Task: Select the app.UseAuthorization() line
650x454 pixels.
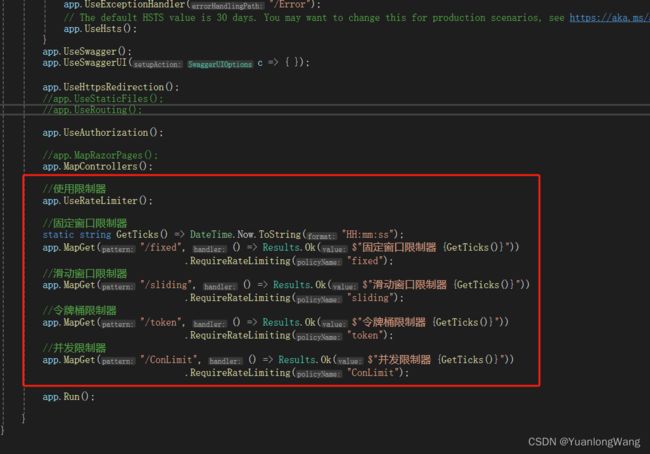Action: (103, 133)
